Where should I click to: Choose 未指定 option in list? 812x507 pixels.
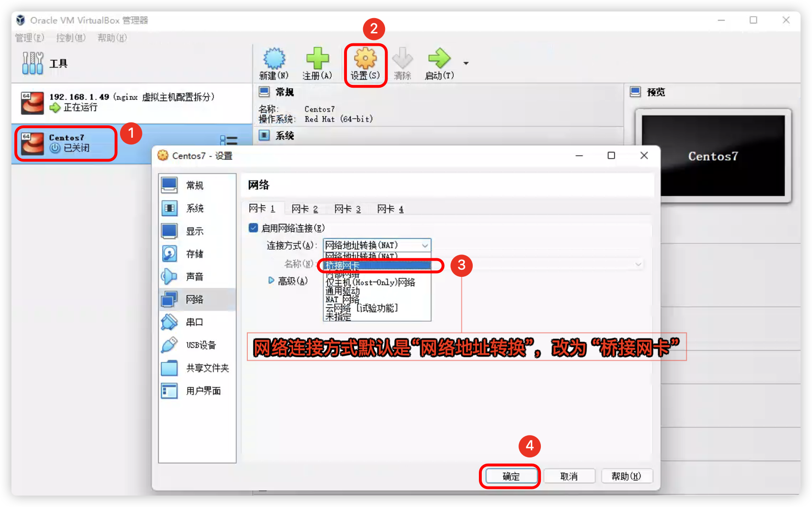click(377, 317)
